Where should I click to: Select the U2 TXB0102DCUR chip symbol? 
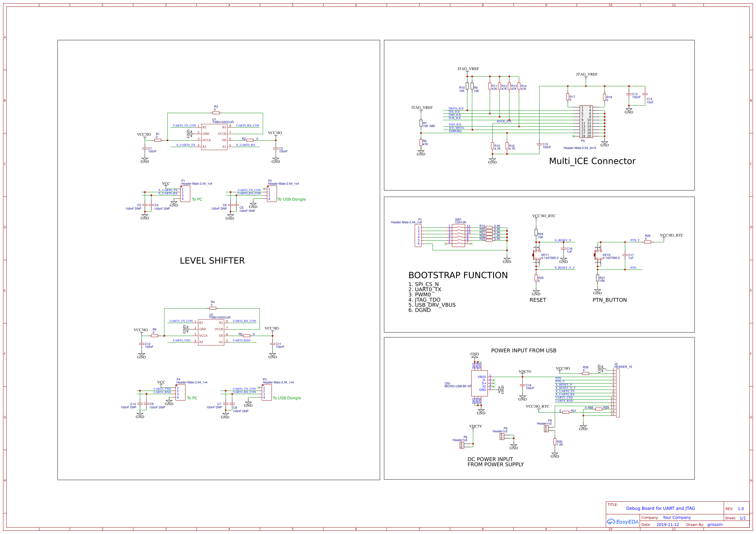tap(211, 332)
